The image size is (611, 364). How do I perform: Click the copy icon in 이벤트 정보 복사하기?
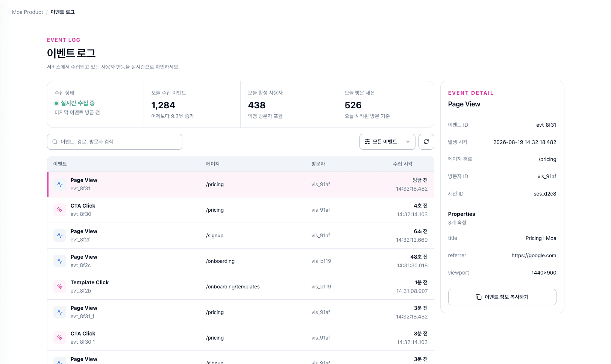[479, 297]
